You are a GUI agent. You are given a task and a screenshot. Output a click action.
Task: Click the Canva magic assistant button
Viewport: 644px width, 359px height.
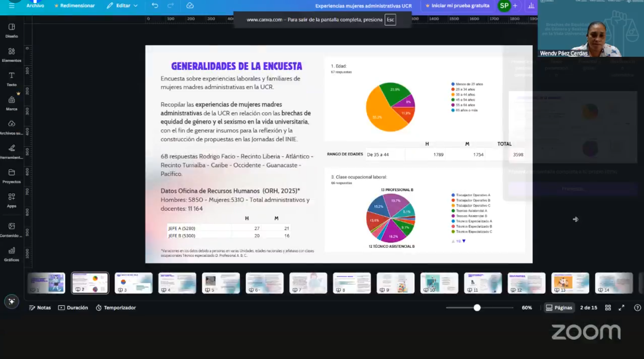[12, 301]
